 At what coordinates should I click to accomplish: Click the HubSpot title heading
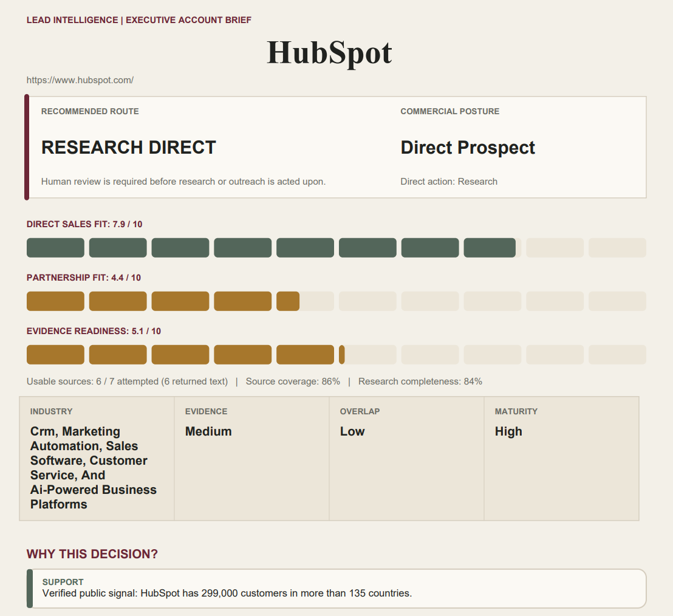(x=329, y=53)
